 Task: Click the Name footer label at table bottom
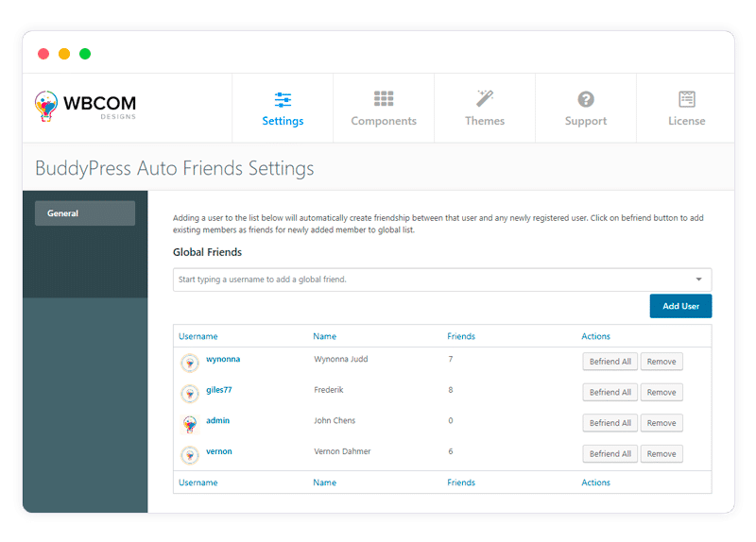(324, 483)
